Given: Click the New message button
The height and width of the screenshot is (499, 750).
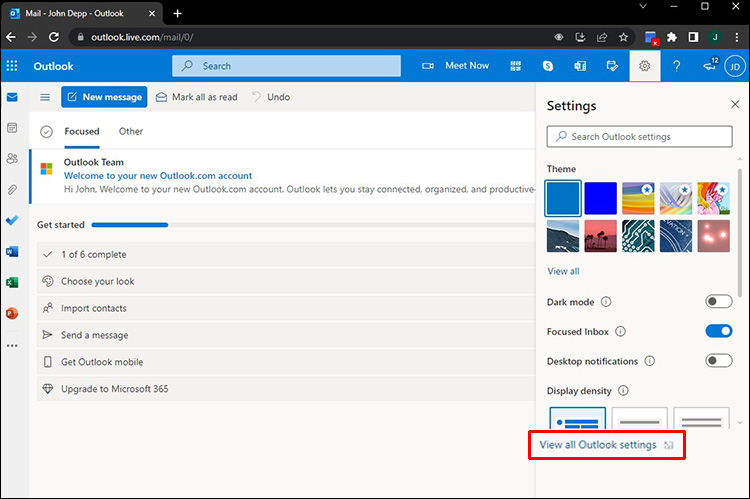Looking at the screenshot, I should click(x=104, y=97).
